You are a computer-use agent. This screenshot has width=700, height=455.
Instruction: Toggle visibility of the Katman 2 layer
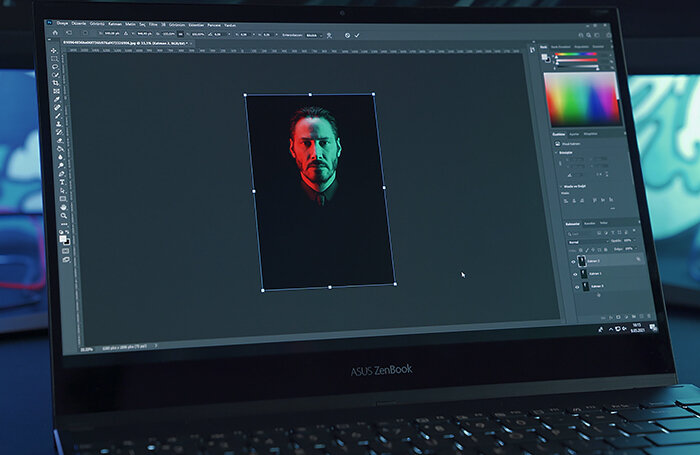click(x=573, y=262)
